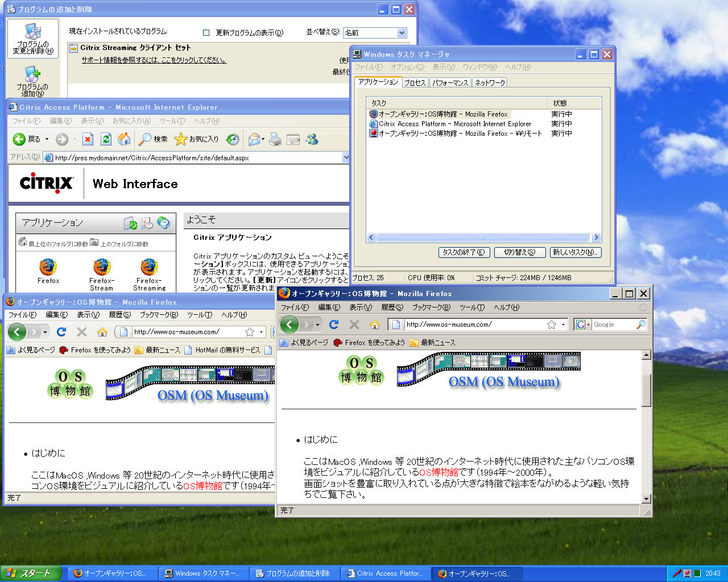Click the スタート button on taskbar
Screen dimensions: 728x582
click(31, 573)
